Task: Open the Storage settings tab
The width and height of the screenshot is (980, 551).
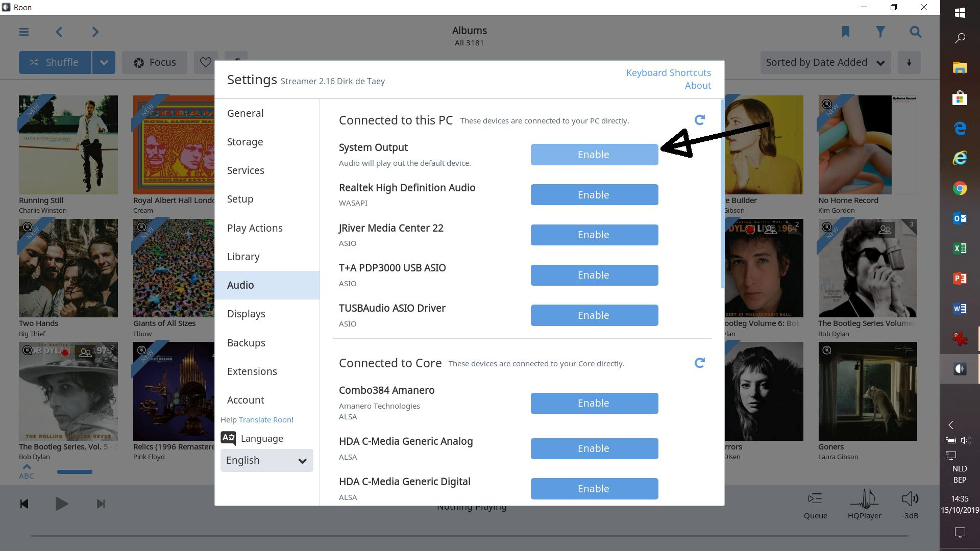Action: [x=267, y=142]
